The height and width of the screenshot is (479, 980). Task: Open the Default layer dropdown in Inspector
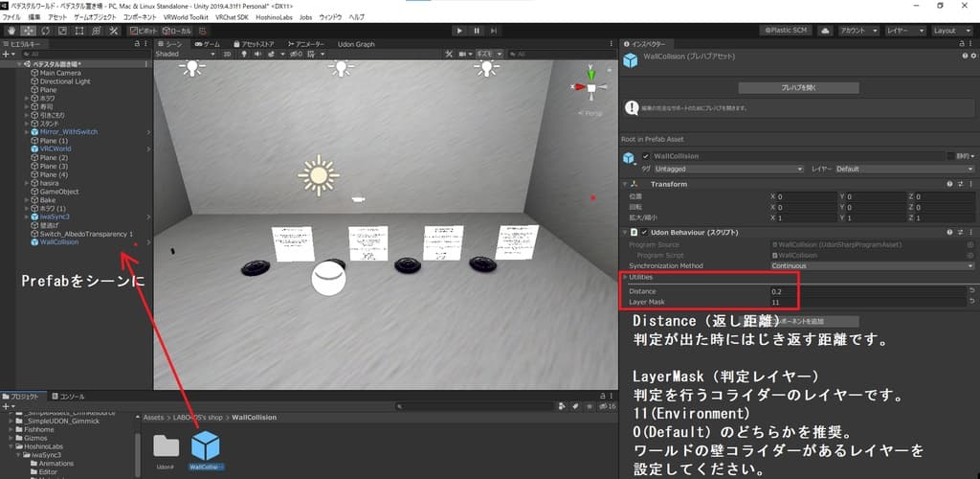click(x=904, y=169)
